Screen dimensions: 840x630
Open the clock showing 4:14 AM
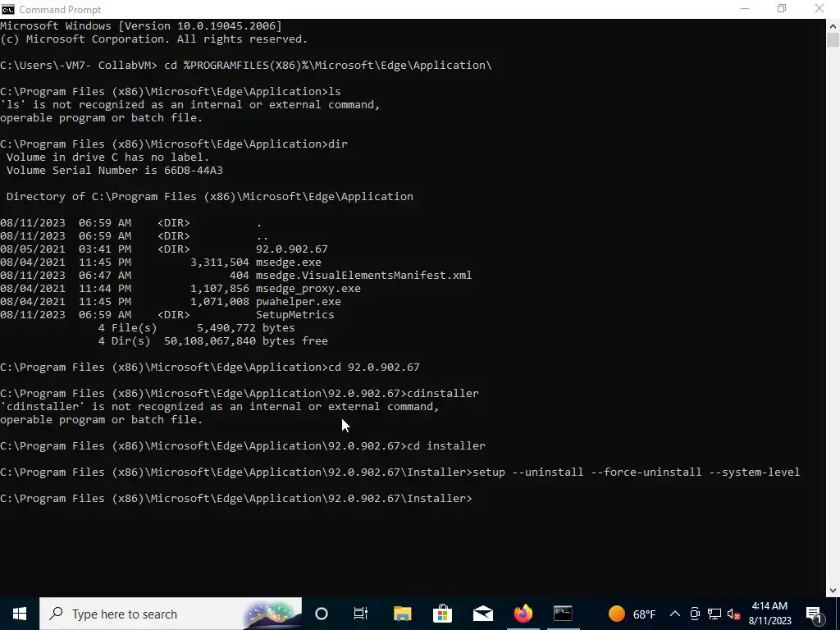pyautogui.click(x=769, y=614)
